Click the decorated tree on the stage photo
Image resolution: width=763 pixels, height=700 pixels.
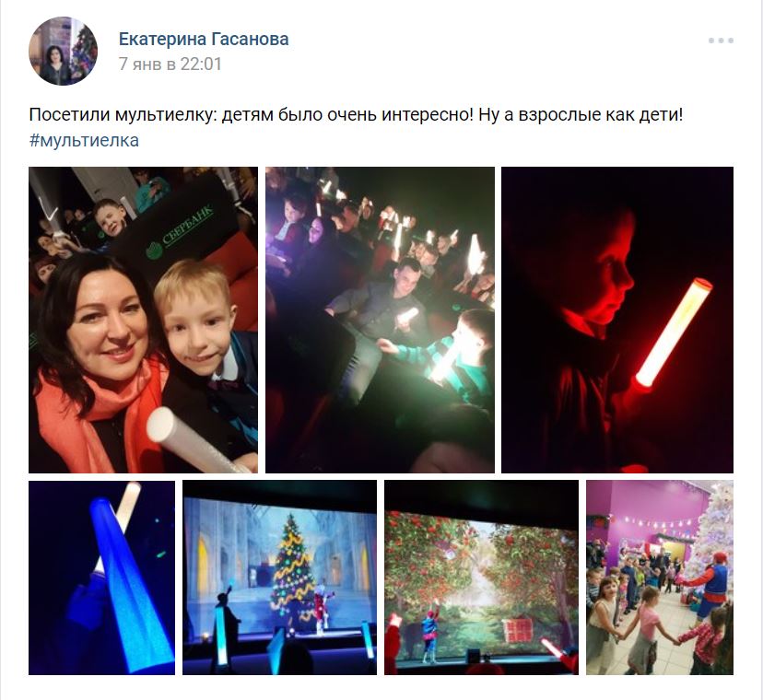pos(292,572)
